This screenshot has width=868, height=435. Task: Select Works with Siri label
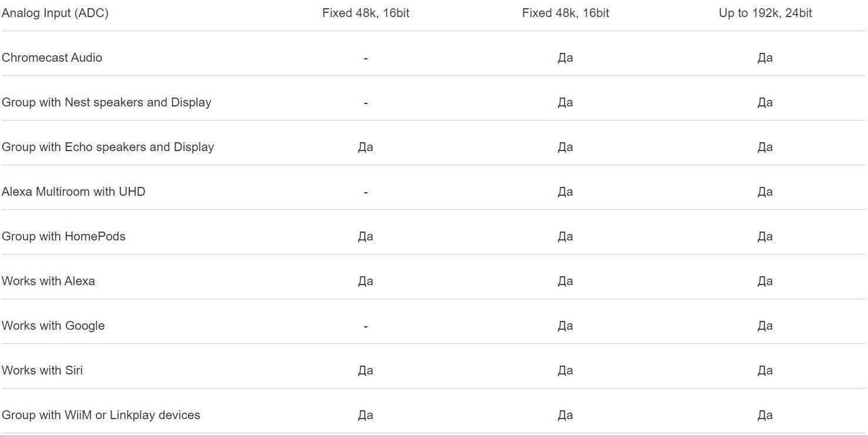coord(42,370)
